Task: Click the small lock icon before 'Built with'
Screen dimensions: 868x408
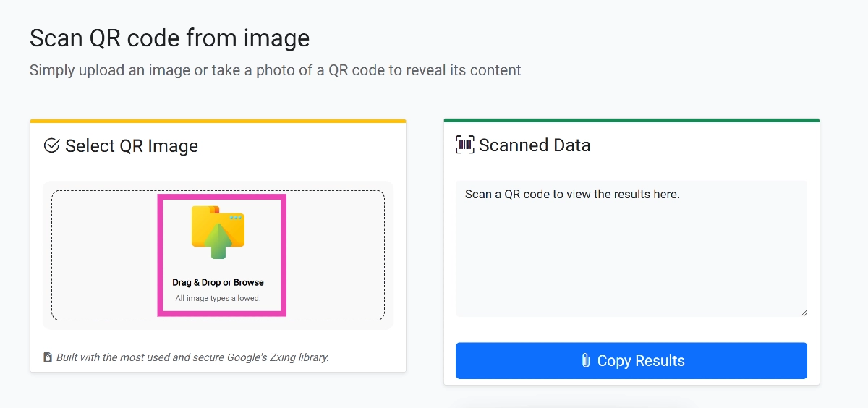Action: click(48, 357)
